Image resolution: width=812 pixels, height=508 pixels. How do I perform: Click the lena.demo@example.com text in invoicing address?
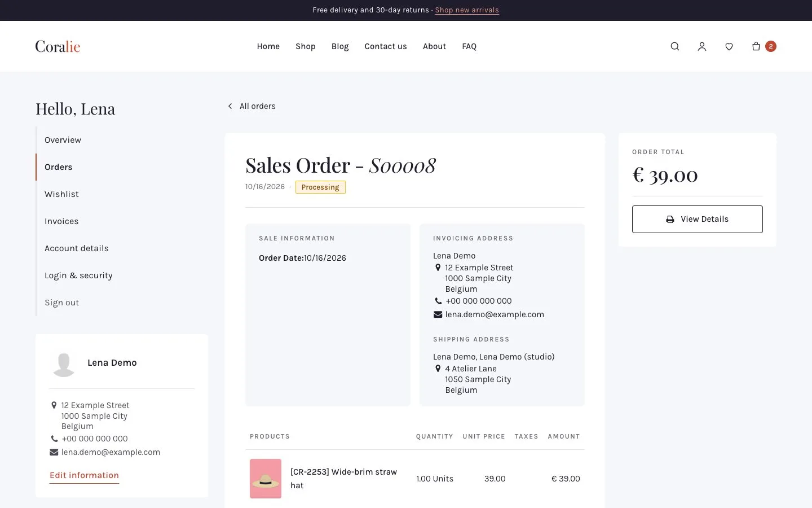[495, 314]
